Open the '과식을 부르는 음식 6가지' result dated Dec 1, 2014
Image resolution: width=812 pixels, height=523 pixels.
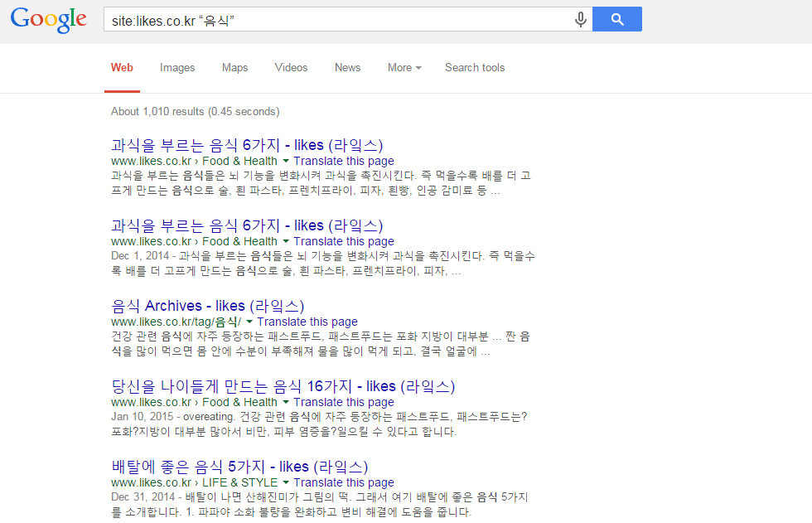pos(247,225)
